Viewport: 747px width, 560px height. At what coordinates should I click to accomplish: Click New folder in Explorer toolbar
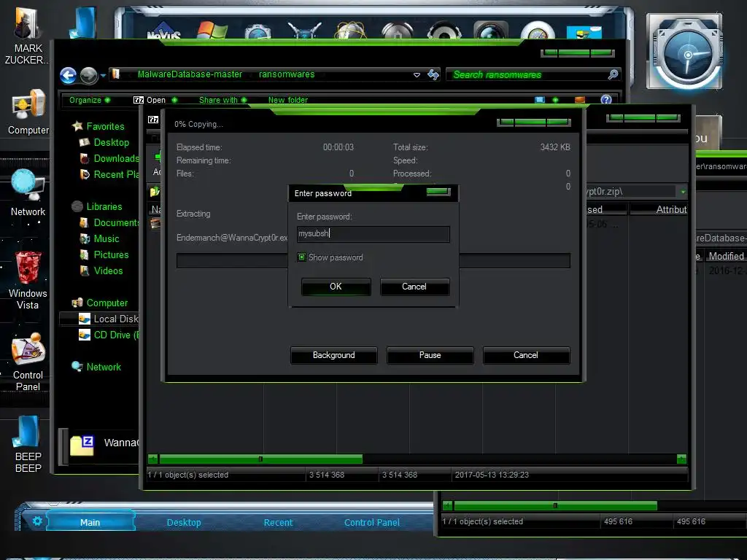coord(287,100)
